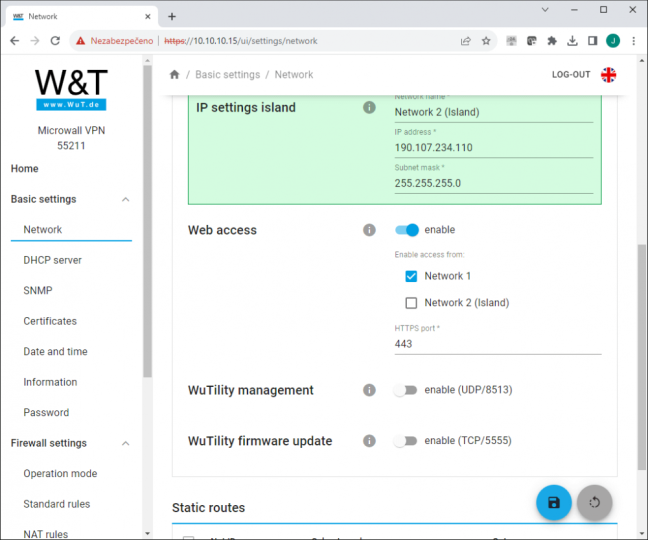Click Basic settings breadcrumb link
Image resolution: width=648 pixels, height=540 pixels.
227,75
